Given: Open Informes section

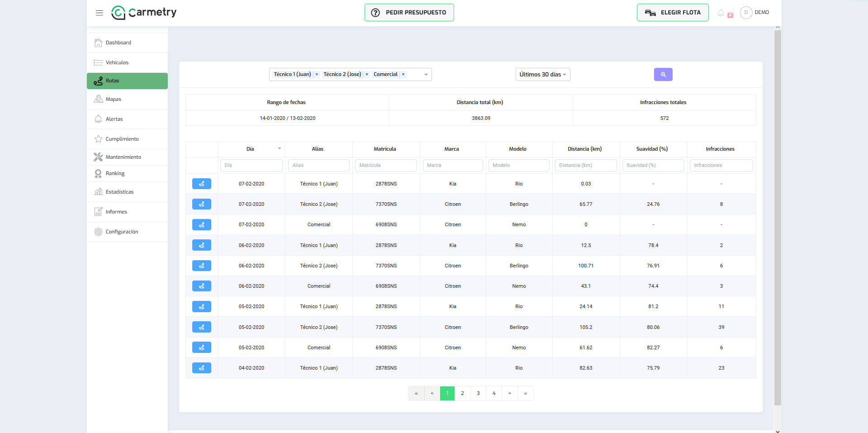Looking at the screenshot, I should (127, 212).
